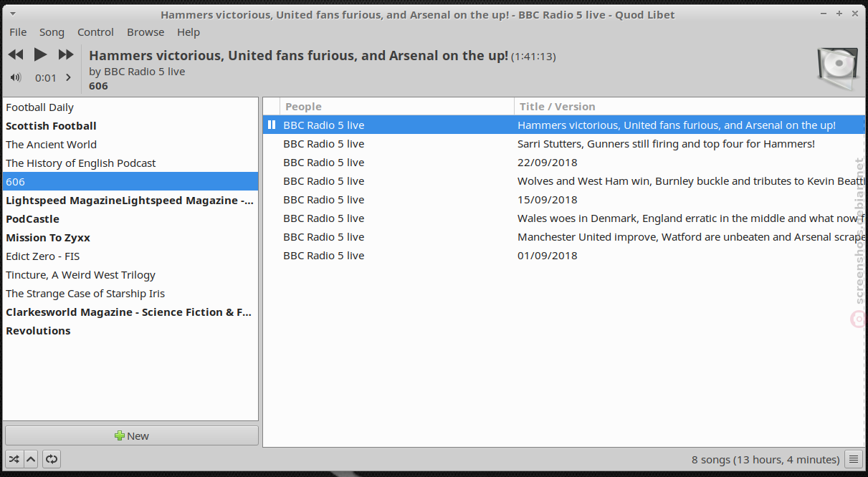
Task: Select the Mission To Zyxx feed
Action: click(x=130, y=238)
